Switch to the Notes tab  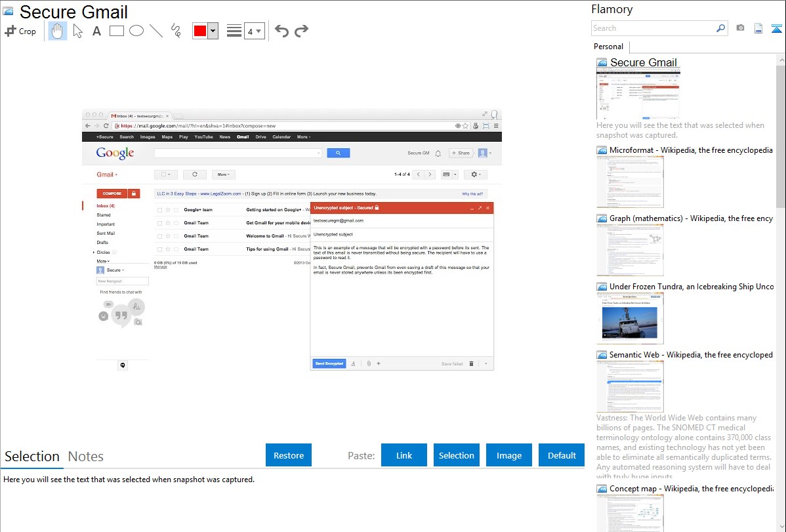pyautogui.click(x=86, y=457)
